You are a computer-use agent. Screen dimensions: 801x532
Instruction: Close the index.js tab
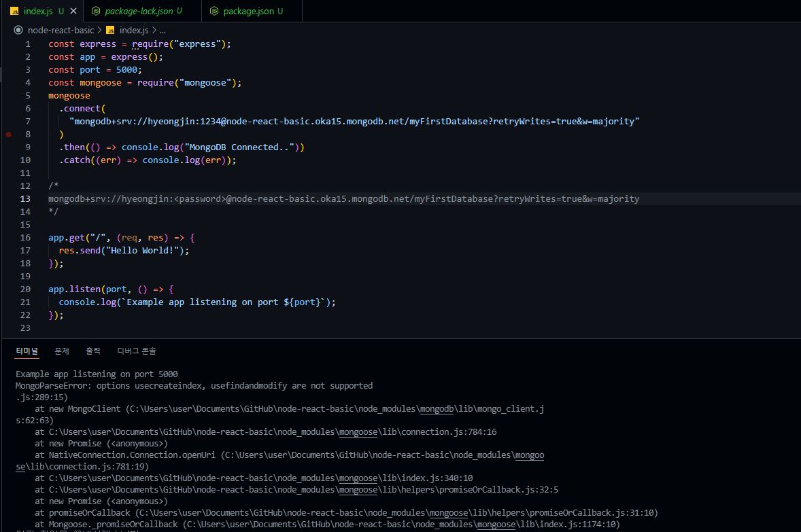pyautogui.click(x=73, y=11)
